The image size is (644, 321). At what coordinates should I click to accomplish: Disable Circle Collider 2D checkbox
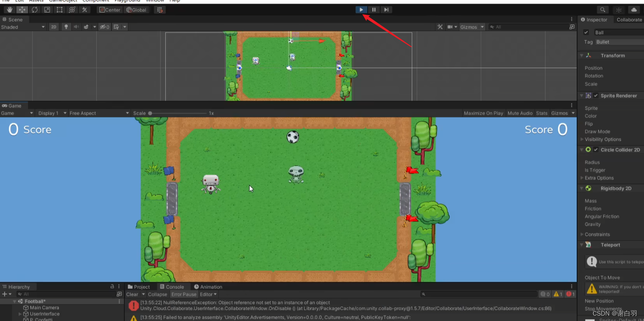596,150
